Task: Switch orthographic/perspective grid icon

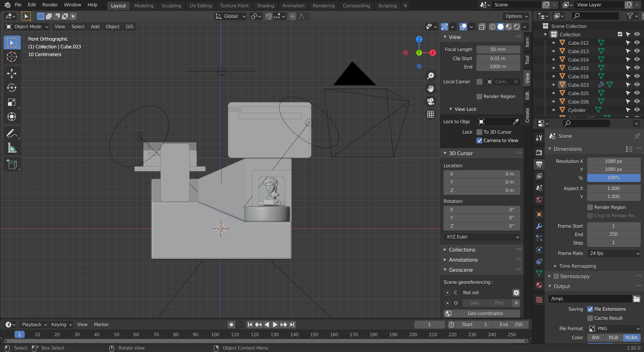Action: (431, 114)
